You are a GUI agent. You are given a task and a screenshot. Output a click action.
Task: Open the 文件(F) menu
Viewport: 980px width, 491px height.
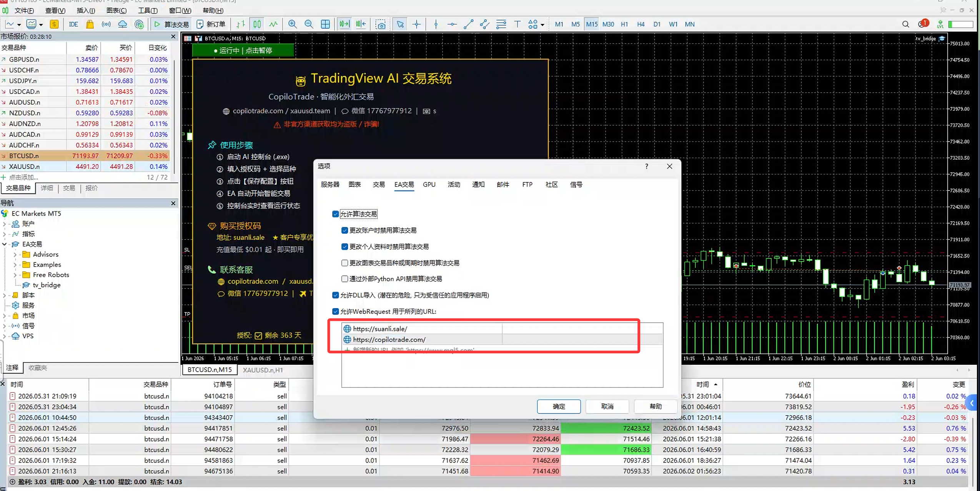[x=24, y=10]
